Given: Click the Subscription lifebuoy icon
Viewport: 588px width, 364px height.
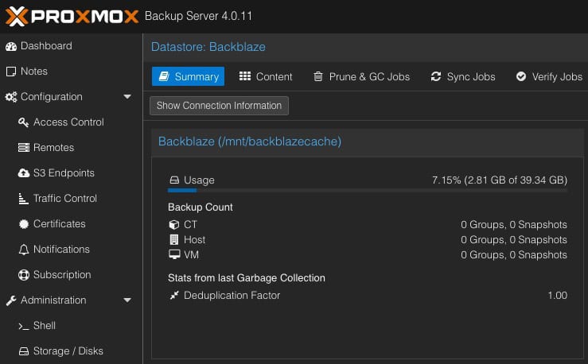Looking at the screenshot, I should [x=24, y=275].
